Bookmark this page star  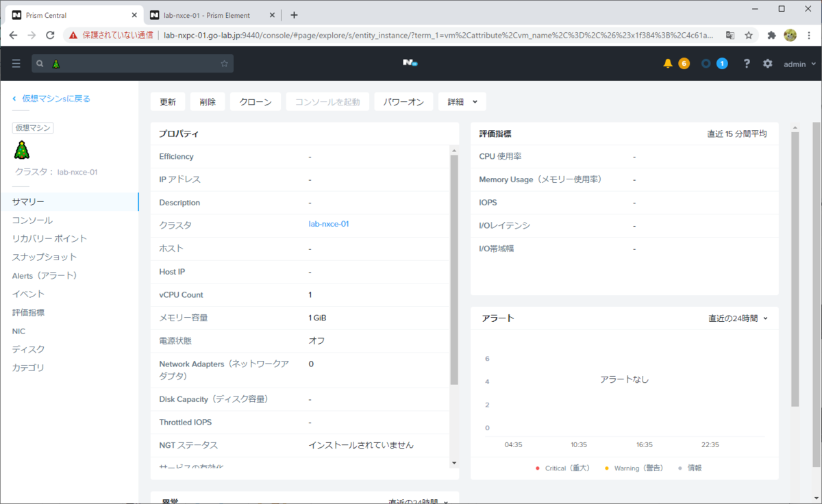[749, 35]
